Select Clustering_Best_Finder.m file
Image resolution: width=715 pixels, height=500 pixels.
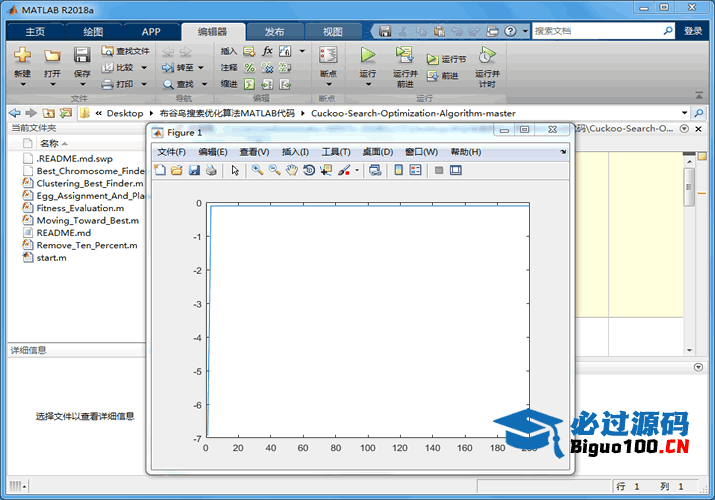(x=90, y=183)
